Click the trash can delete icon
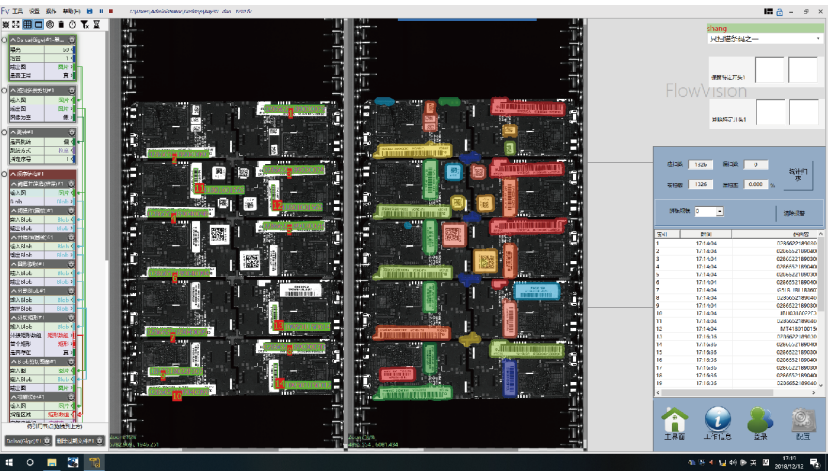830x476 pixels. point(61,24)
